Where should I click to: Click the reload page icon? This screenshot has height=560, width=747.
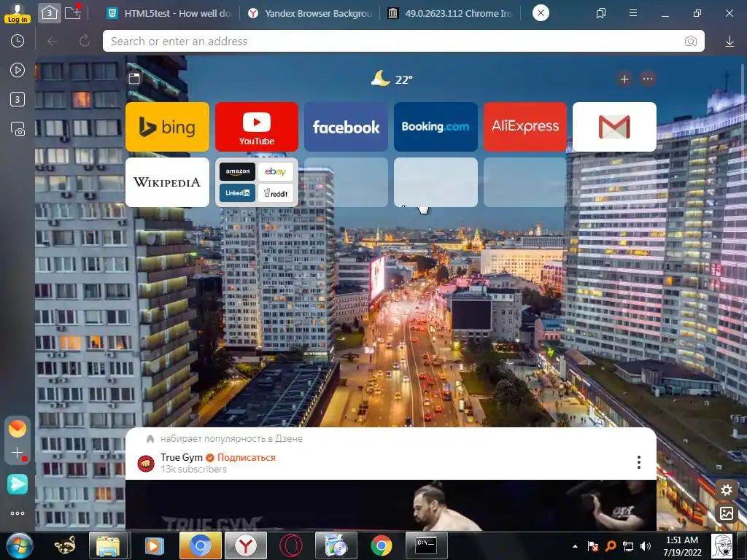coord(85,42)
